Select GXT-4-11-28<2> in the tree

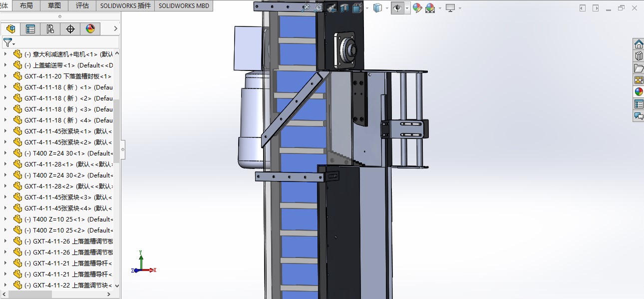click(x=68, y=186)
